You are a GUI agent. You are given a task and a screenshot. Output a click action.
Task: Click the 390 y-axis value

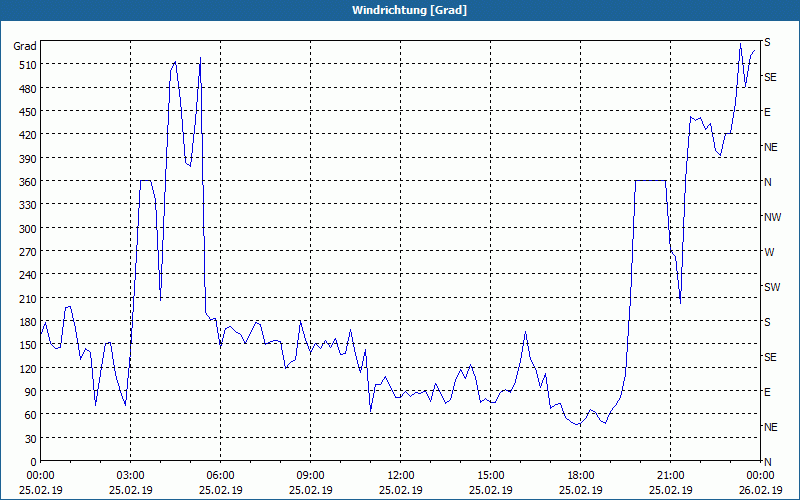pos(28,159)
